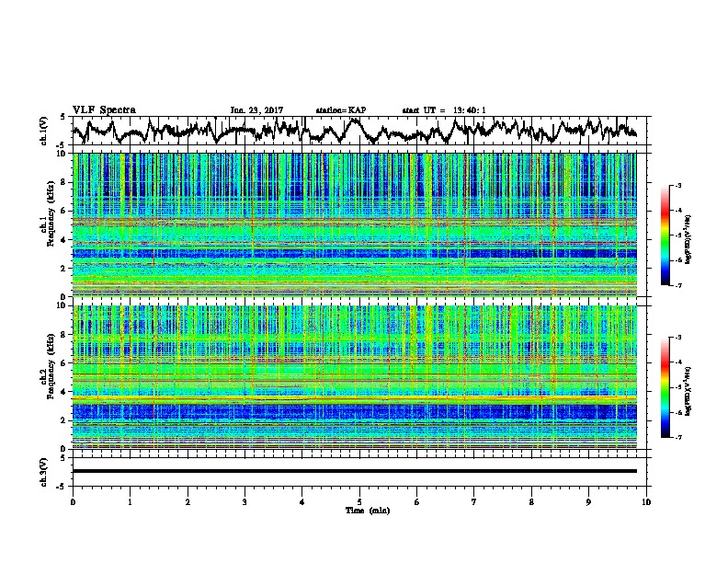Click the time axis tick label 7
Screen dimensions: 728x563
[x=474, y=502]
